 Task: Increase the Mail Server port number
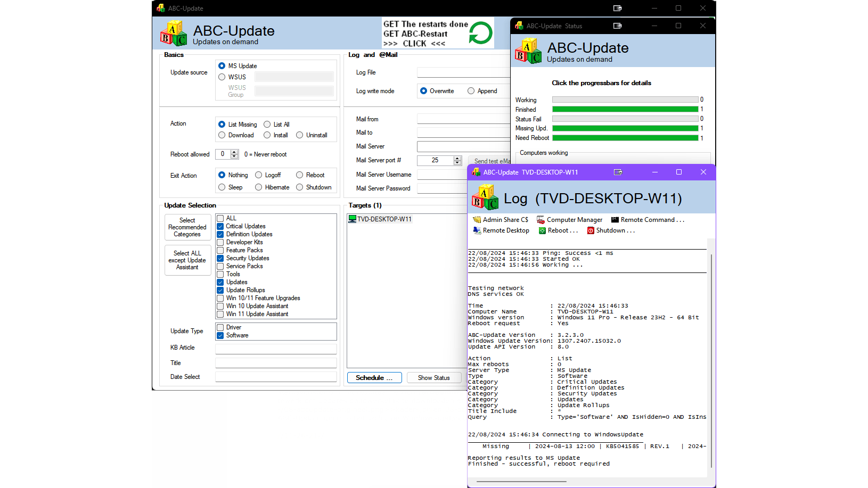click(457, 158)
